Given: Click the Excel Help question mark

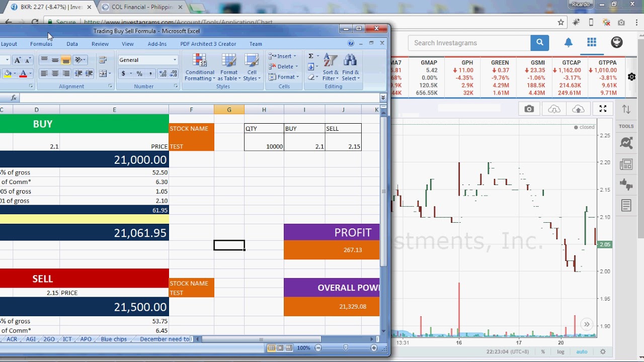Looking at the screenshot, I should [351, 44].
